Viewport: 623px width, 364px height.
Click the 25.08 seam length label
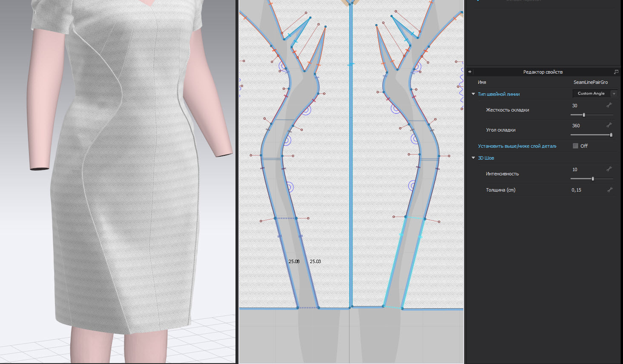tap(294, 261)
